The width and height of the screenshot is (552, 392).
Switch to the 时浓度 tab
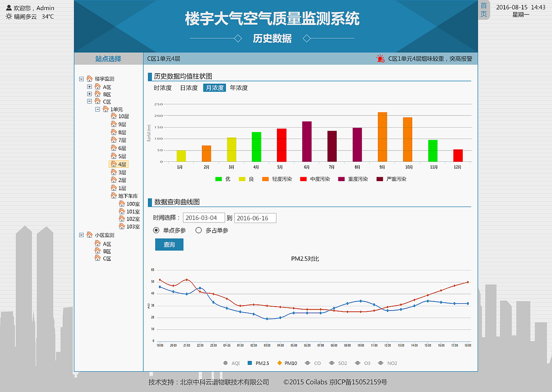click(163, 88)
